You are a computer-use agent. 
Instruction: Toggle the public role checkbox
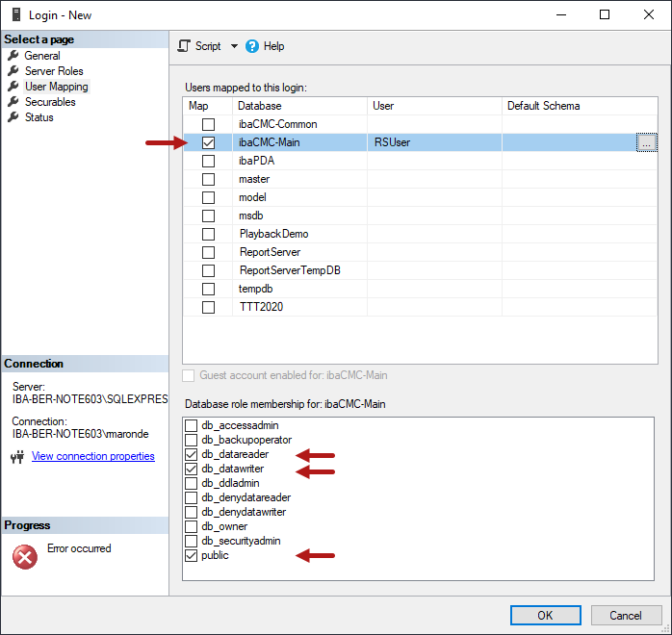pos(192,556)
